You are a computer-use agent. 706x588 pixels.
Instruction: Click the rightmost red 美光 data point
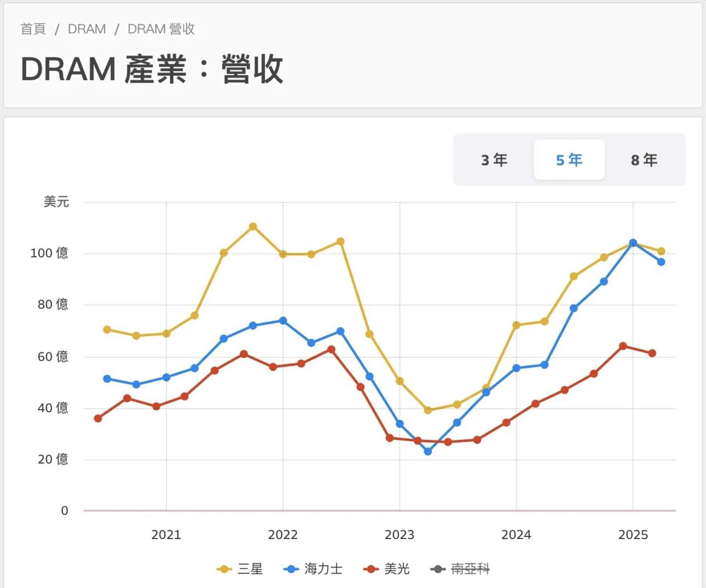pos(652,353)
